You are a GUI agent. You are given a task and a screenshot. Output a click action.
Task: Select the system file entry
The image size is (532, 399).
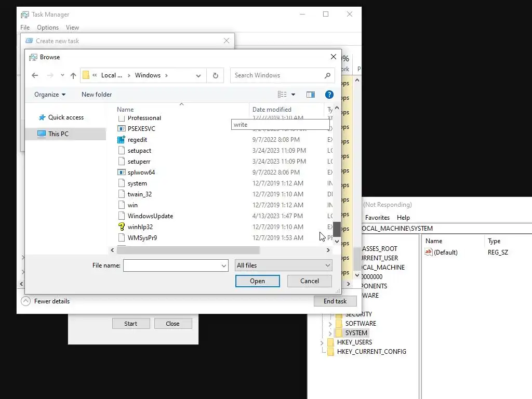(137, 183)
